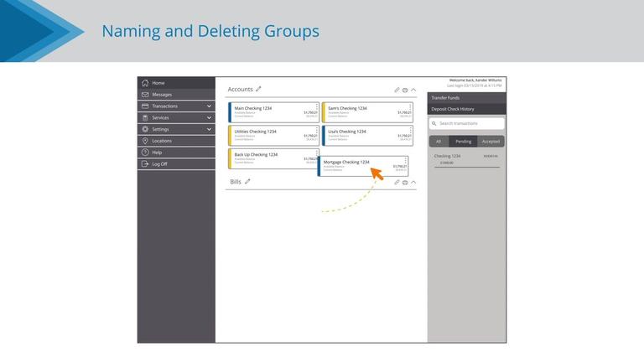Print the Bills group
The height and width of the screenshot is (362, 644).
click(405, 183)
